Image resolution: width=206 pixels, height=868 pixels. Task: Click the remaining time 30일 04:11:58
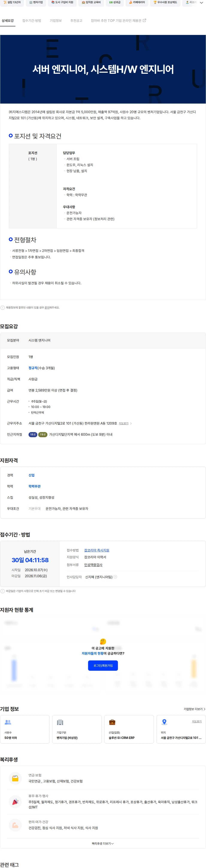[x=30, y=560]
